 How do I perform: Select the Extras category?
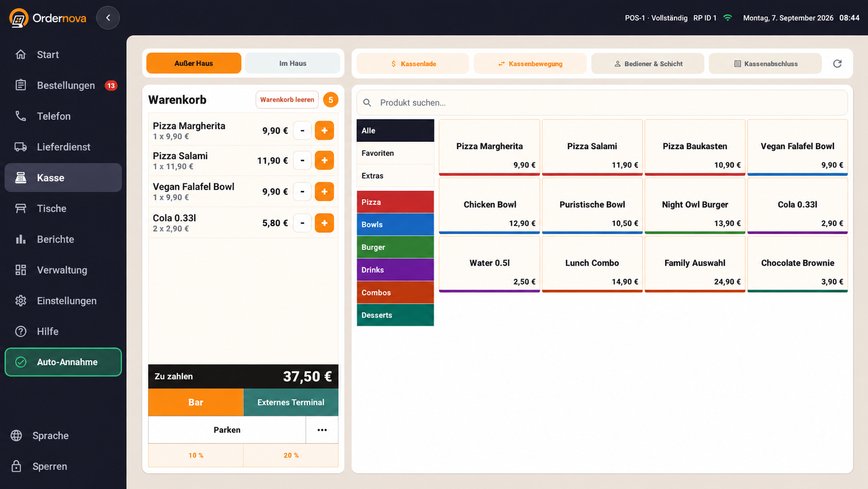pyautogui.click(x=395, y=176)
